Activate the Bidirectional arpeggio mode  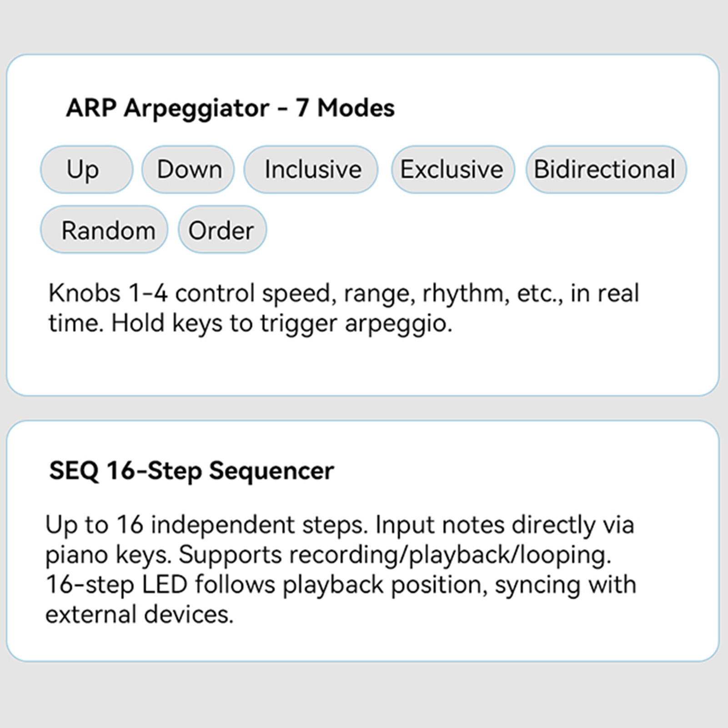click(606, 170)
